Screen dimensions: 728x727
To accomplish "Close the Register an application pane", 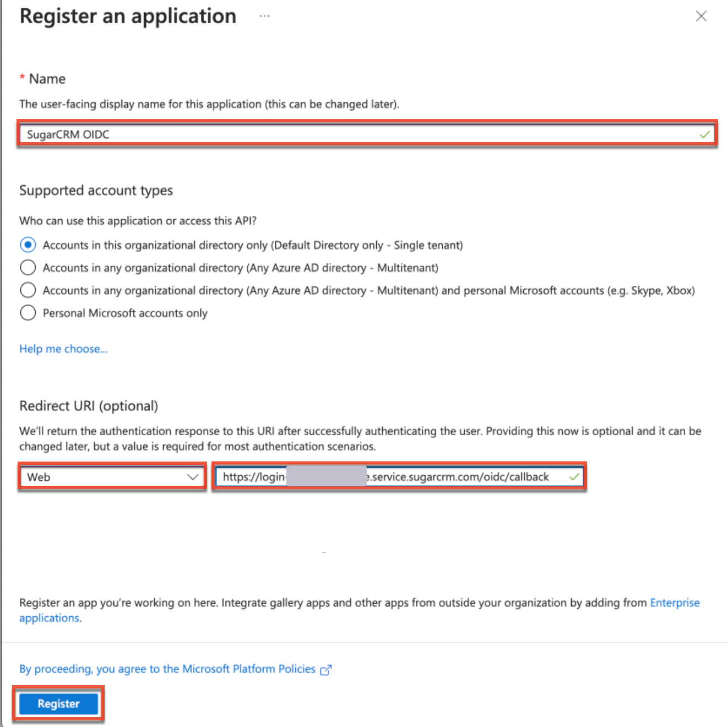I will 701,16.
